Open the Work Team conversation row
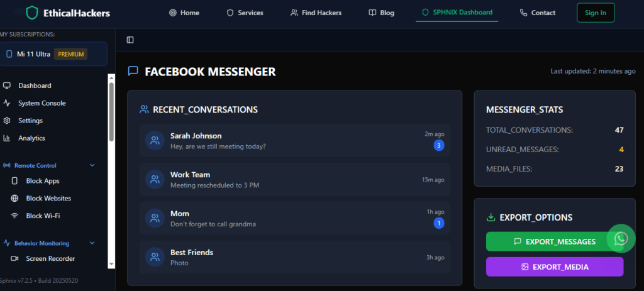Image resolution: width=644 pixels, height=291 pixels. pos(294,179)
